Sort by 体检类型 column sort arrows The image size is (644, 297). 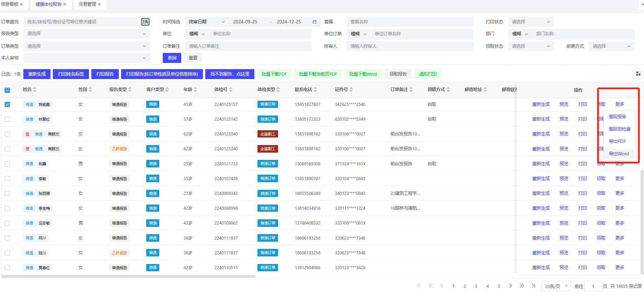(278, 89)
